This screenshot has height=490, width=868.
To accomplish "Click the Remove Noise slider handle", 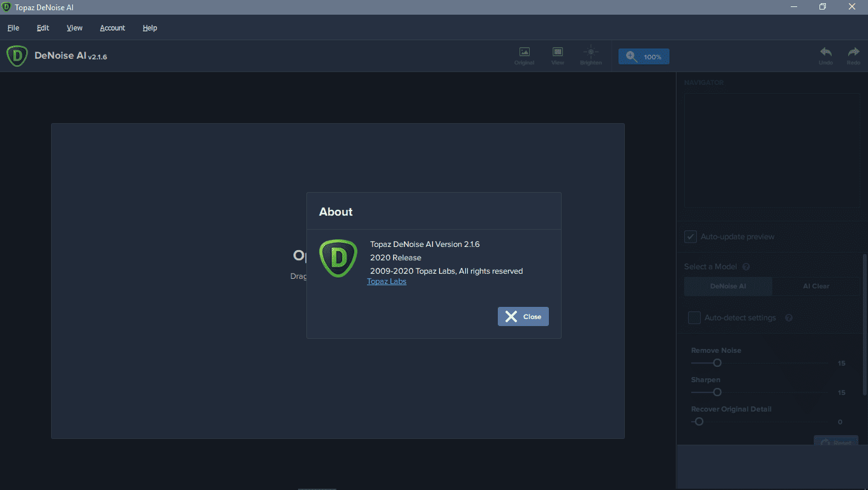I will [717, 363].
